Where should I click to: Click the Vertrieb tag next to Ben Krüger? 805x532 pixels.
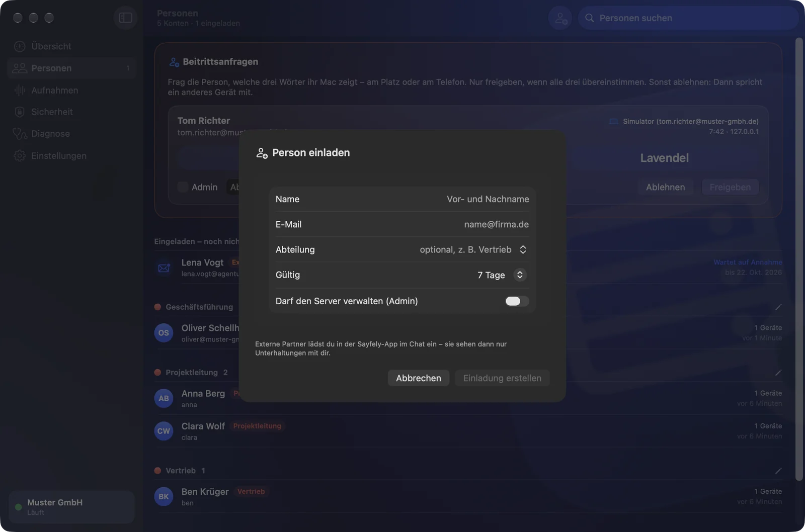[251, 491]
